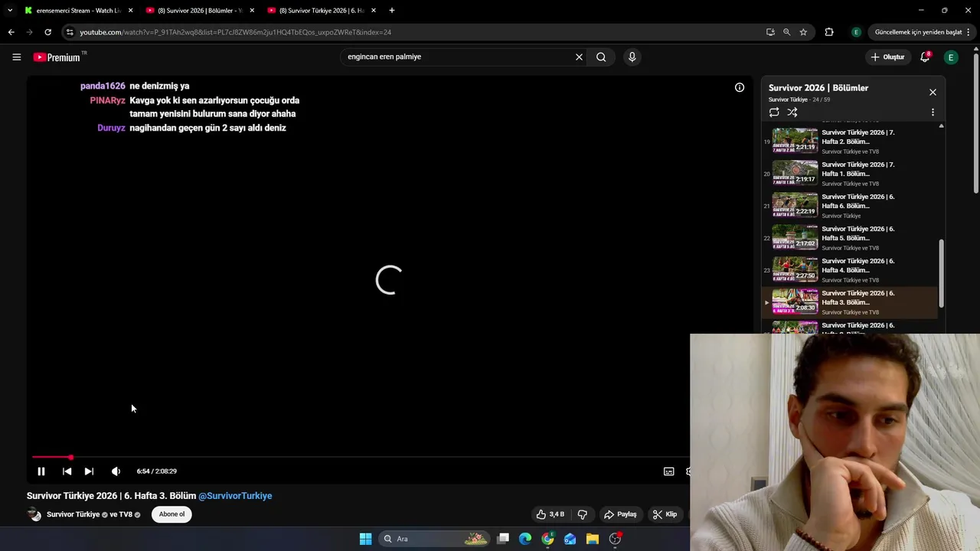
Task: Open the browser extensions puzzle icon
Action: [x=829, y=32]
